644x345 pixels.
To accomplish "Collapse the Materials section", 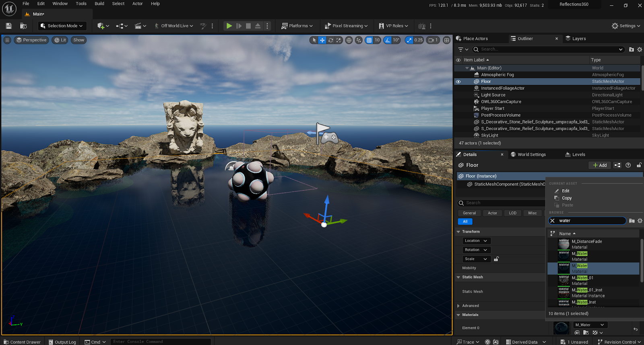I will click(458, 315).
